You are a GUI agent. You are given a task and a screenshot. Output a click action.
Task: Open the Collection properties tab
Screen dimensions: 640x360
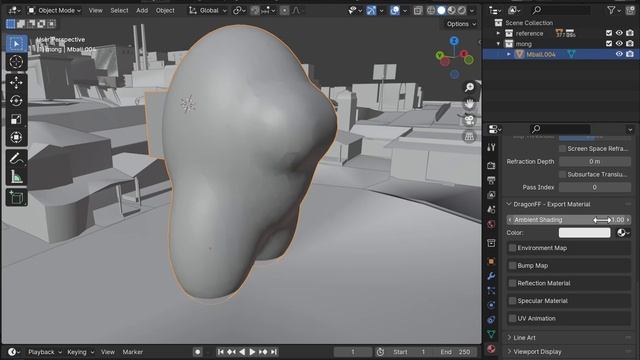point(491,243)
